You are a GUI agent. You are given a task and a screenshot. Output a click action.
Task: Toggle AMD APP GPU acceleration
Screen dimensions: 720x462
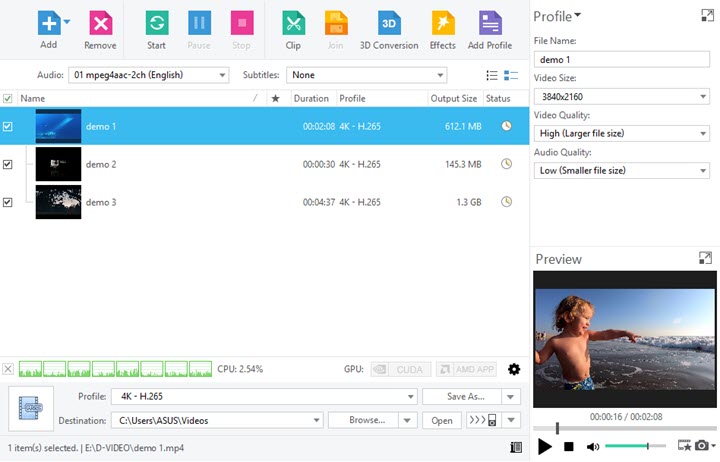[x=466, y=369]
